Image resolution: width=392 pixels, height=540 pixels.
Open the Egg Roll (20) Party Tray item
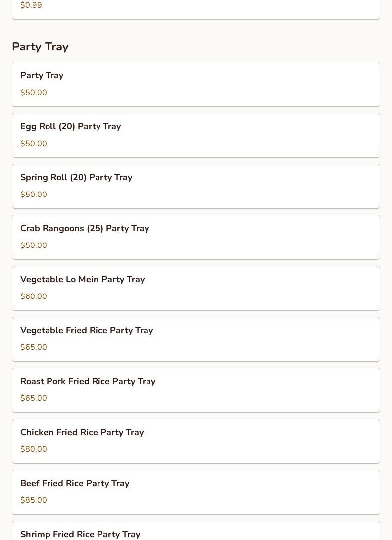[x=196, y=135]
